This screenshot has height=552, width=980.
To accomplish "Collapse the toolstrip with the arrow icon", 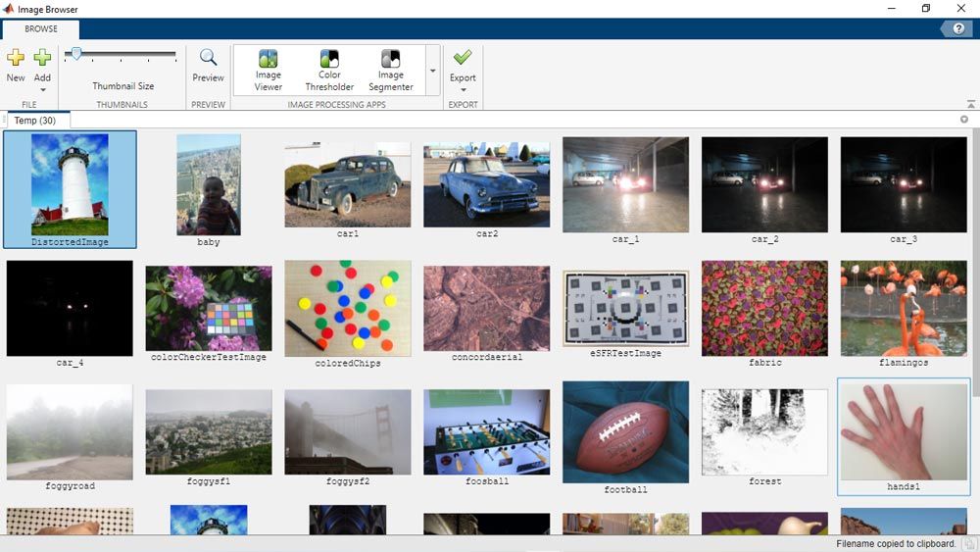I will pos(970,104).
